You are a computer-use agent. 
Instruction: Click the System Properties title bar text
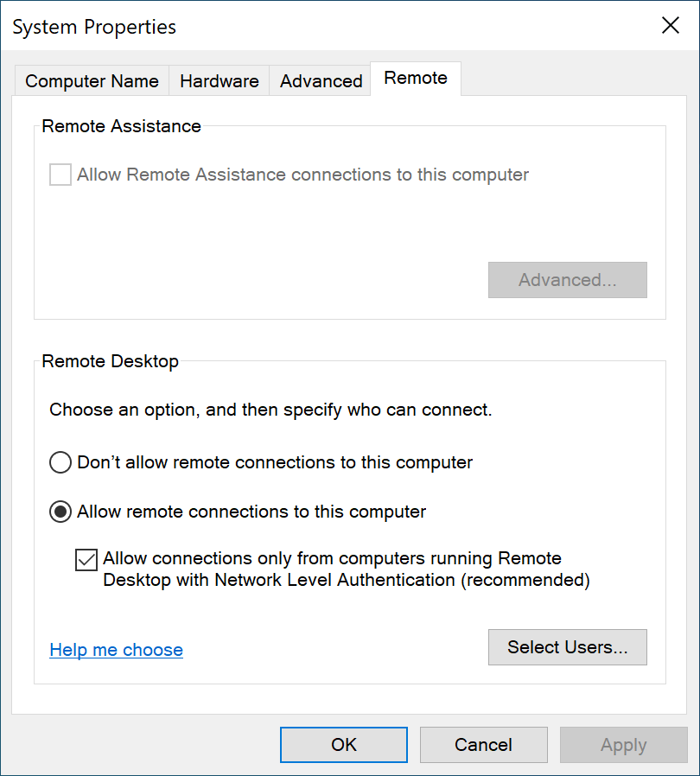pyautogui.click(x=94, y=27)
